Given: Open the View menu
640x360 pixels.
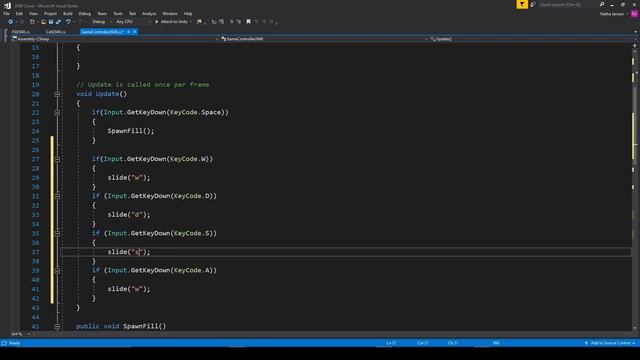Looking at the screenshot, I should click(x=33, y=13).
